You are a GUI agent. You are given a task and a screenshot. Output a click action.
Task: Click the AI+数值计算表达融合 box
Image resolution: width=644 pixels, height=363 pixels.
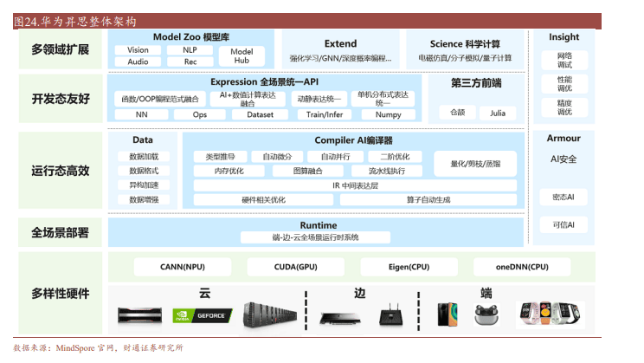point(248,99)
